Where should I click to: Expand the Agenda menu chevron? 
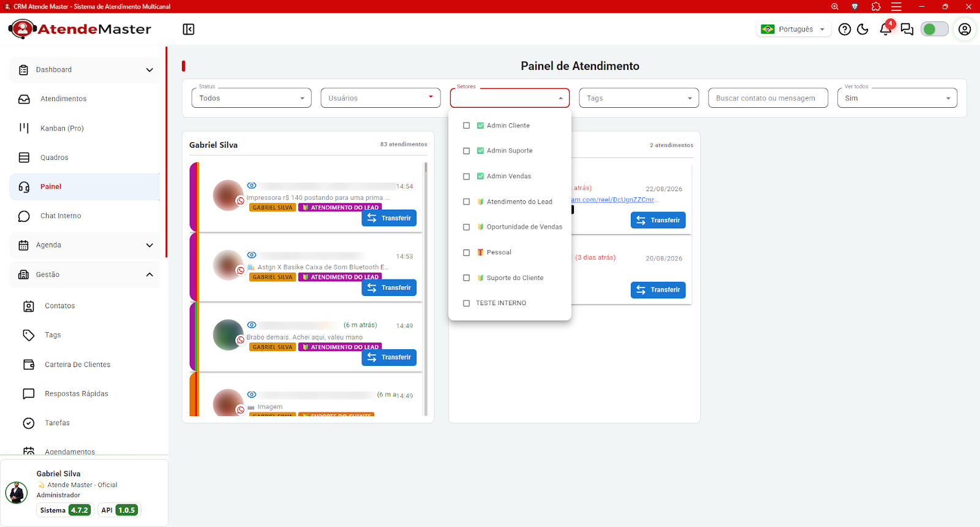click(149, 245)
